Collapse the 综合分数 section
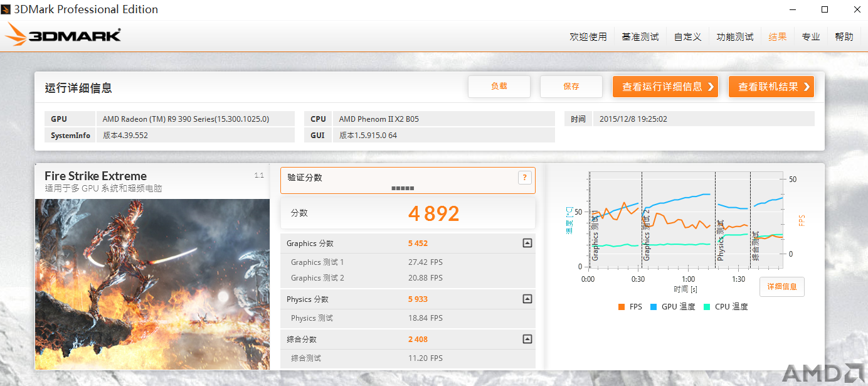 [x=527, y=339]
